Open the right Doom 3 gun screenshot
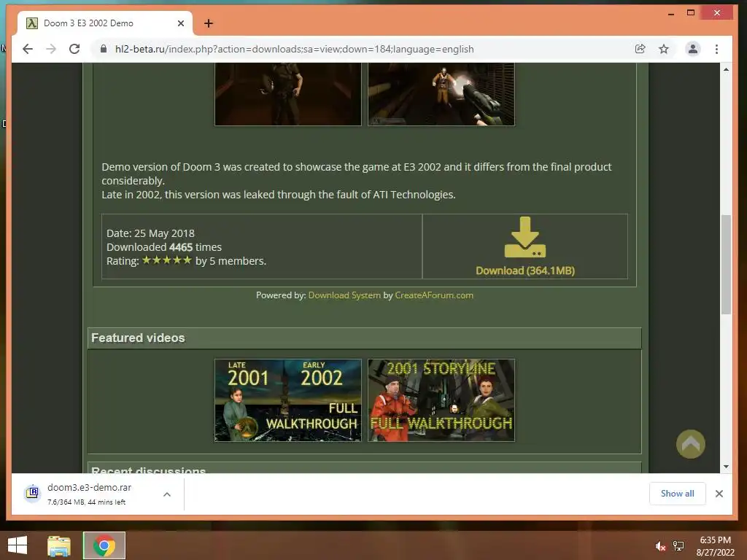Viewport: 747px width, 560px height. pyautogui.click(x=441, y=94)
